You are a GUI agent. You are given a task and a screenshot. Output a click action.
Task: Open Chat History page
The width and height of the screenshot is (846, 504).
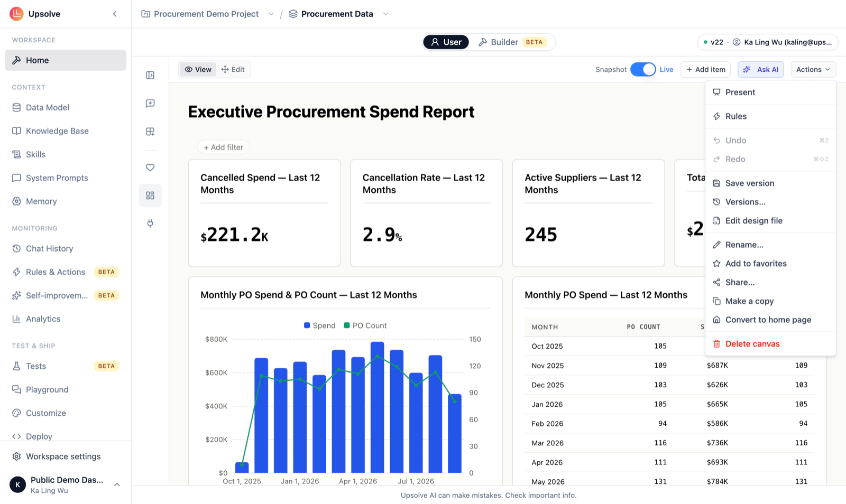66,248
